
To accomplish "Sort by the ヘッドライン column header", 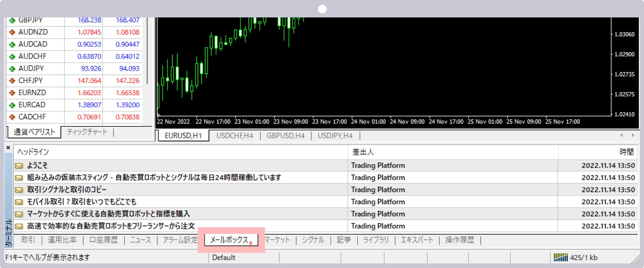I will click(181, 152).
